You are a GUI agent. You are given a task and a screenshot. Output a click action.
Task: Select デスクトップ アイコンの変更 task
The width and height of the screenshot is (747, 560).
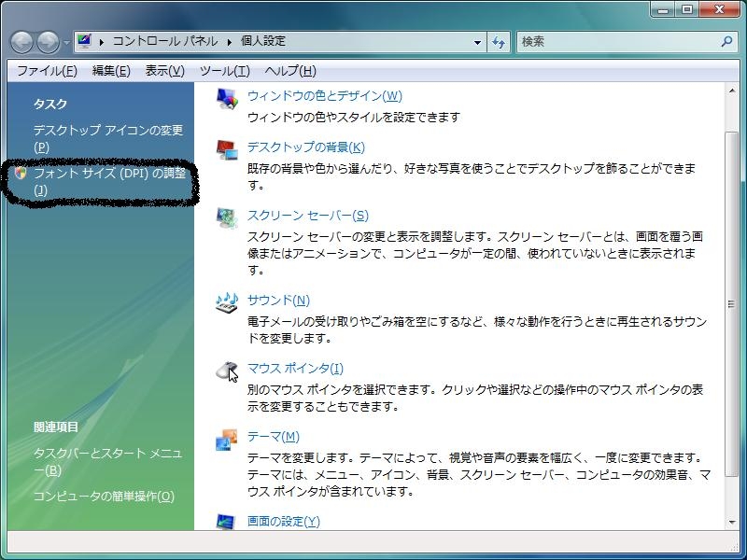click(x=108, y=138)
